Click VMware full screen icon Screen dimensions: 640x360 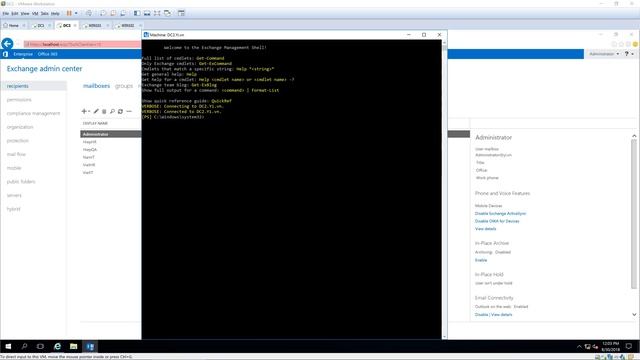[157, 13]
